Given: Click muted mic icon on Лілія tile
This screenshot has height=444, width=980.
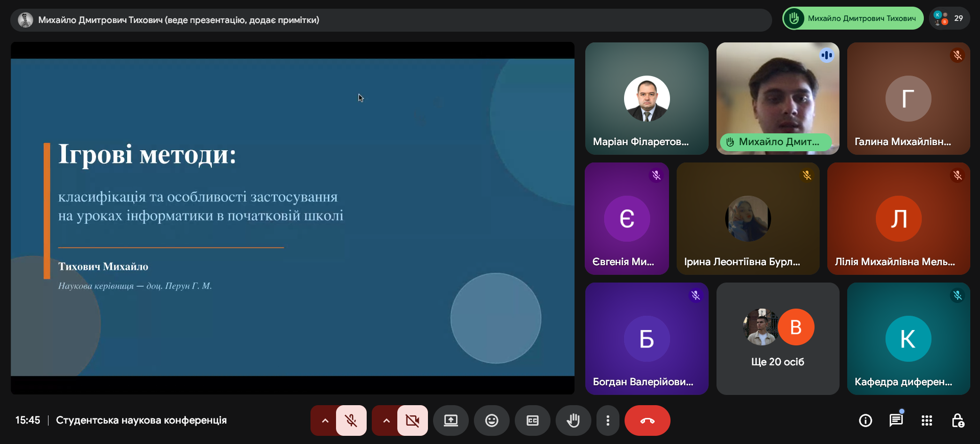Looking at the screenshot, I should (x=958, y=175).
